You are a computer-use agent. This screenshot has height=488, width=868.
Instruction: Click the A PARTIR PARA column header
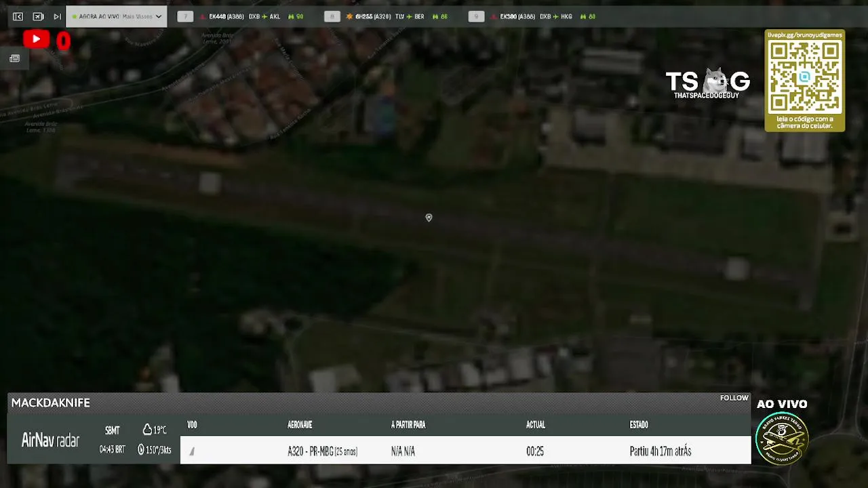(x=408, y=425)
